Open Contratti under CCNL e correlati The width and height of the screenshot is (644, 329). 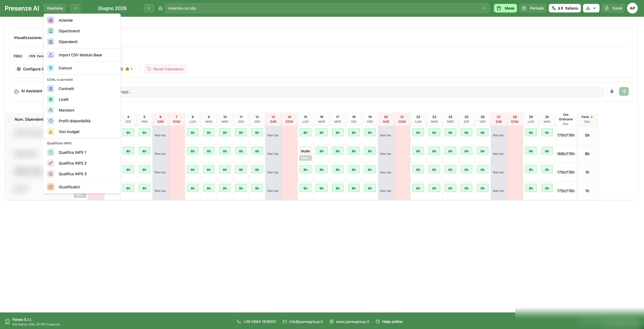pos(82,89)
